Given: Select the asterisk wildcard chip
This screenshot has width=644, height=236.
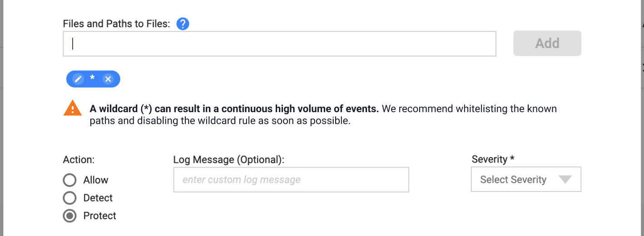Looking at the screenshot, I should click(x=93, y=79).
